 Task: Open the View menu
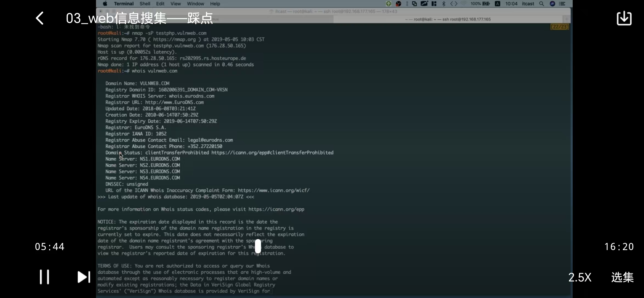(176, 4)
